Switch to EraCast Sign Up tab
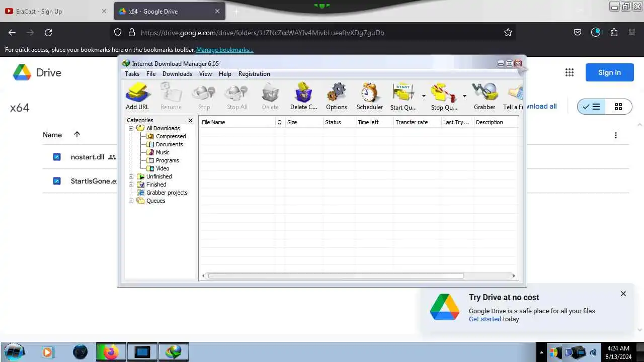The width and height of the screenshot is (644, 362). click(56, 11)
